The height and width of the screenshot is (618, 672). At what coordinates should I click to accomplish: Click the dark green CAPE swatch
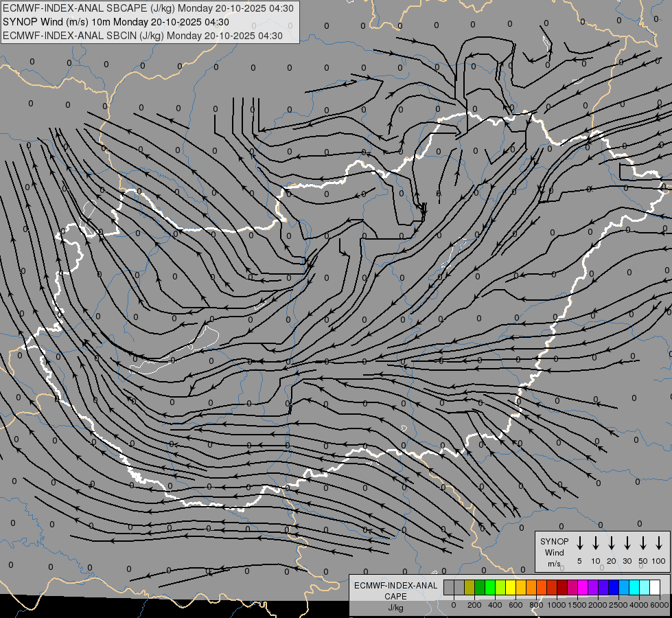pos(480,588)
